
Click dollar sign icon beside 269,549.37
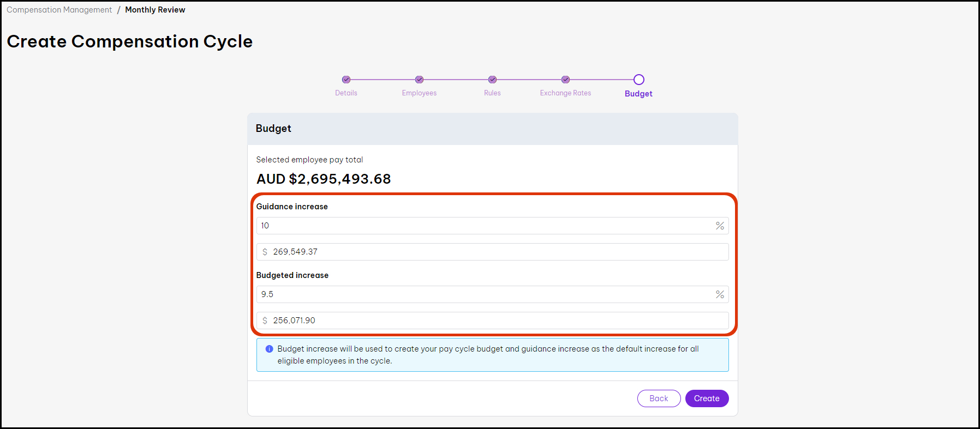(265, 252)
